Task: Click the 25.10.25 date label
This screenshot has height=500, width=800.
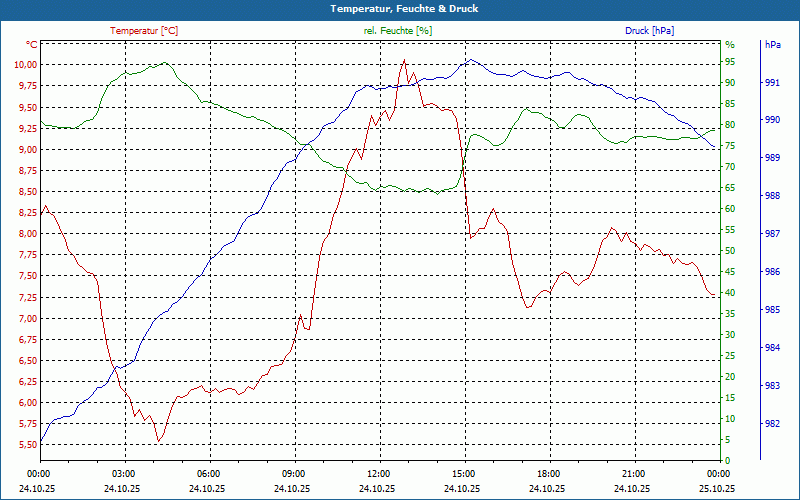Action: pyautogui.click(x=717, y=488)
